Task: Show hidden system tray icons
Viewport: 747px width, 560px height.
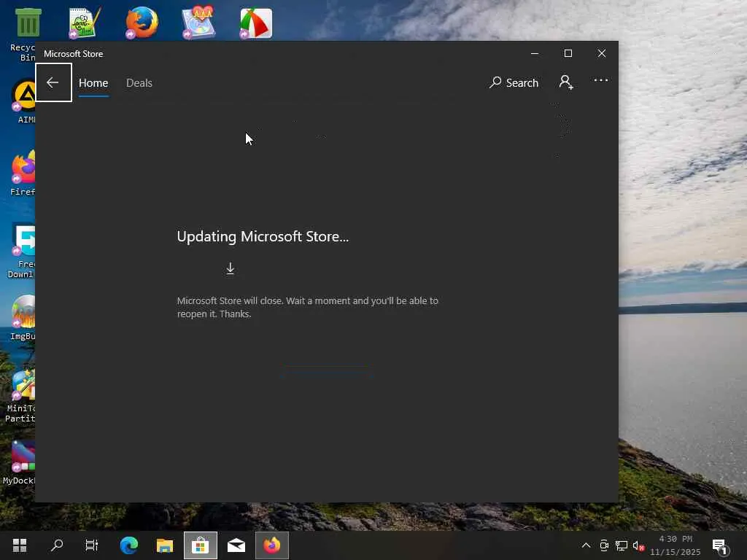Action: (586, 545)
